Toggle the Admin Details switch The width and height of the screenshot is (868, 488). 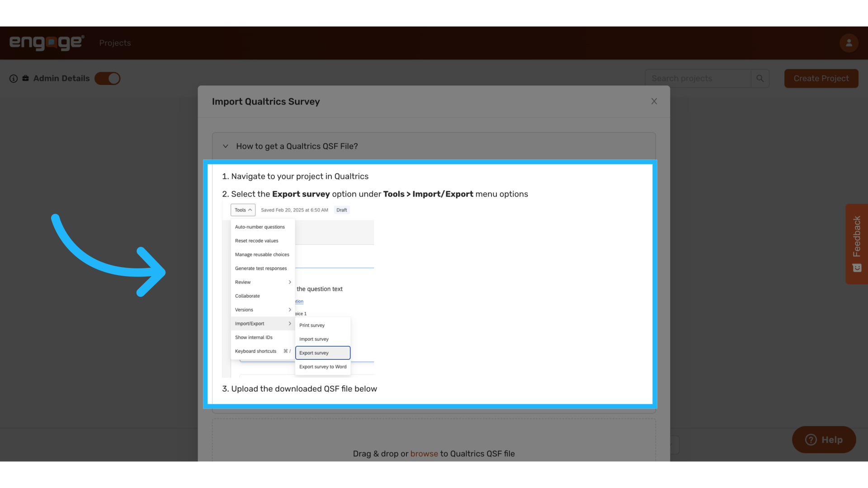[108, 79]
